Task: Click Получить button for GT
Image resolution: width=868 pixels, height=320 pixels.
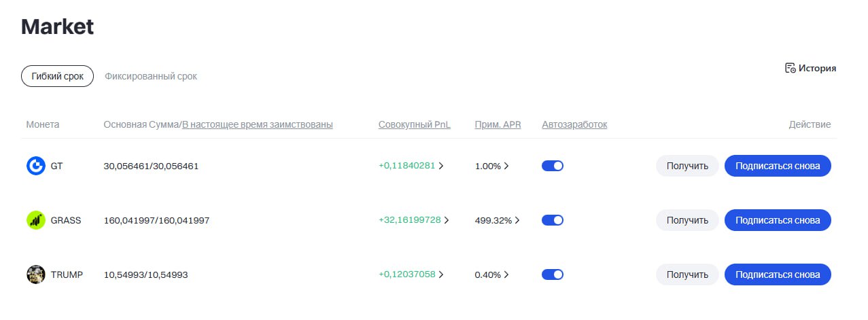Action: coord(687,166)
